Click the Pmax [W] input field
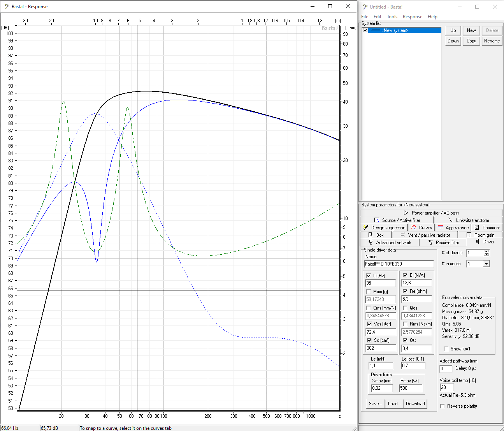 [x=411, y=388]
